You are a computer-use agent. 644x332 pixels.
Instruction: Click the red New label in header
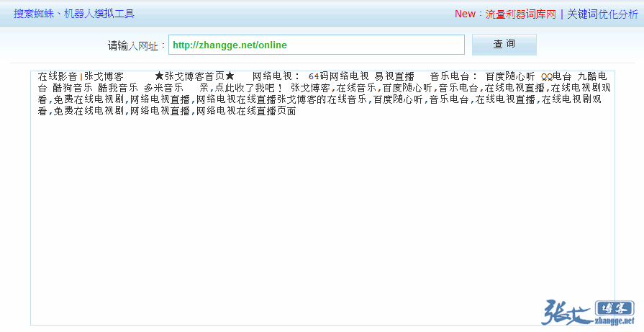465,14
